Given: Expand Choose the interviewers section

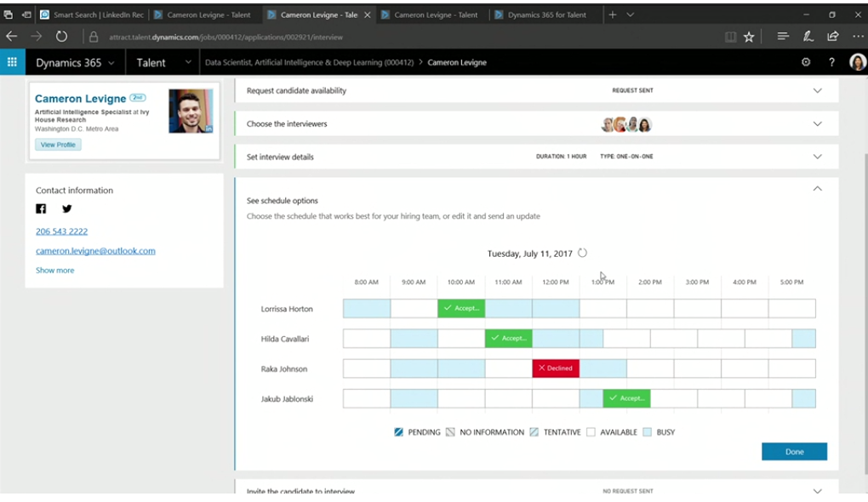Looking at the screenshot, I should [x=817, y=123].
